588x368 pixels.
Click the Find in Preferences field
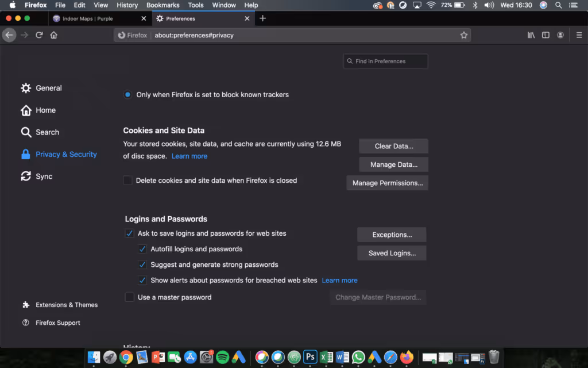point(385,61)
